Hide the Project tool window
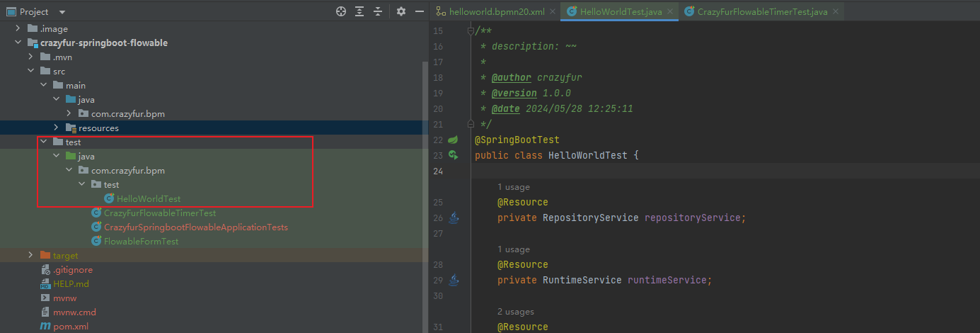This screenshot has width=980, height=333. coord(419,11)
